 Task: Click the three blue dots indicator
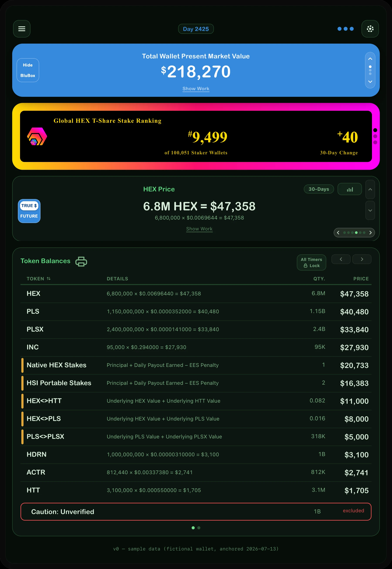click(345, 29)
